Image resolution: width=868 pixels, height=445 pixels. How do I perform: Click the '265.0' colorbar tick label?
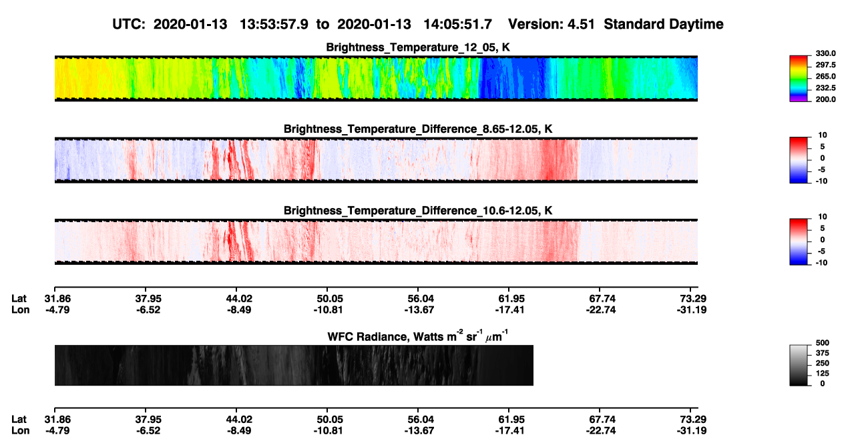pyautogui.click(x=827, y=77)
